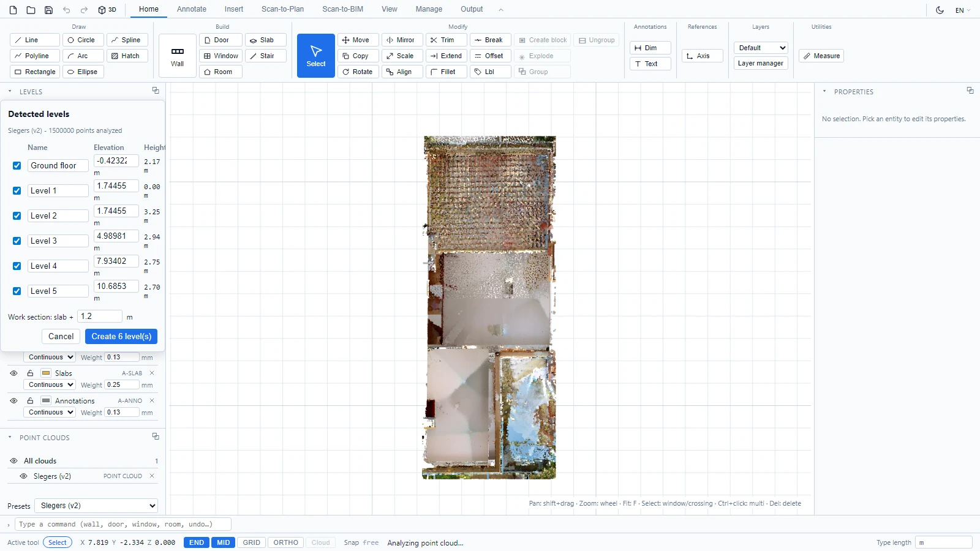
Task: Uncheck the Level 4 checkbox
Action: pos(17,266)
